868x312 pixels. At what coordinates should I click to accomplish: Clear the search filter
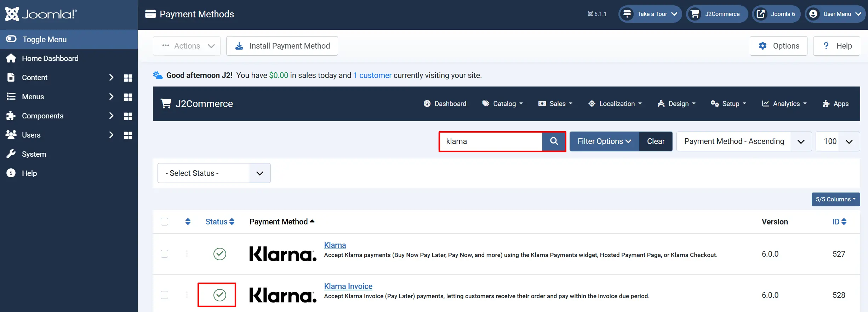coord(656,141)
